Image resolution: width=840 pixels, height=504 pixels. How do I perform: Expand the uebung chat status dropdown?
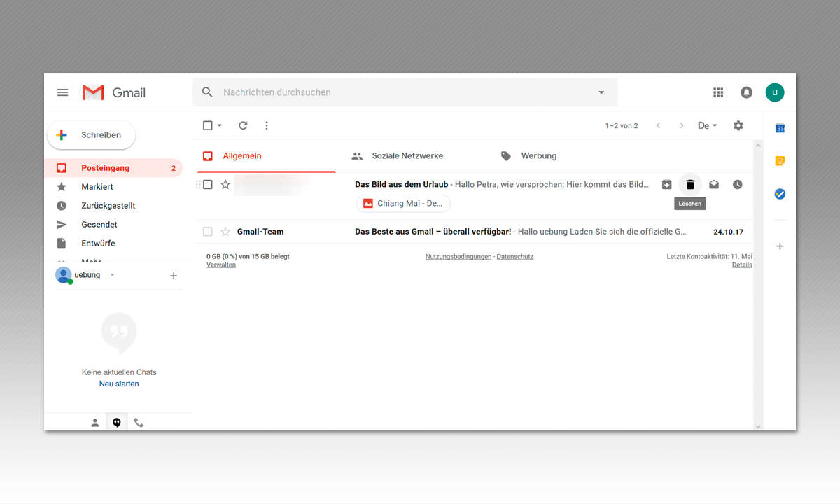pos(112,275)
